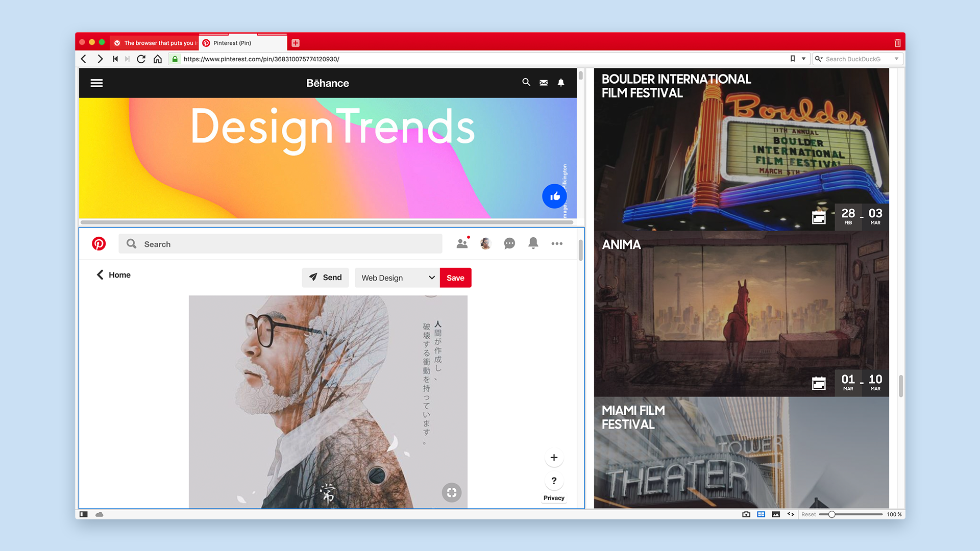Open the ANIMA festival card
980x551 pixels.
(741, 314)
